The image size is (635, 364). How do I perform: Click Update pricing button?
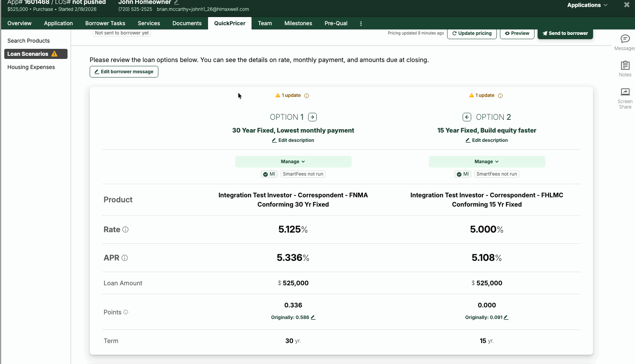tap(472, 33)
